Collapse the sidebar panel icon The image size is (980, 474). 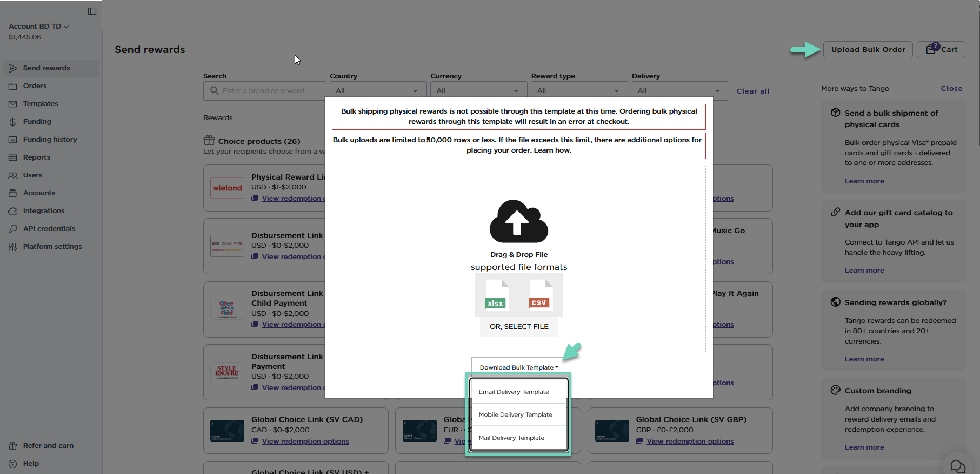[92, 11]
